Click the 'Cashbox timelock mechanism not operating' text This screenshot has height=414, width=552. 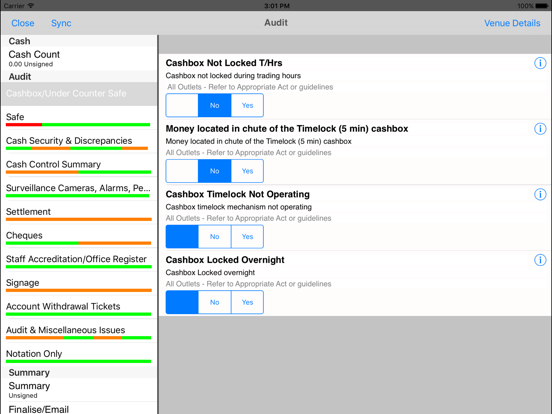[239, 207]
